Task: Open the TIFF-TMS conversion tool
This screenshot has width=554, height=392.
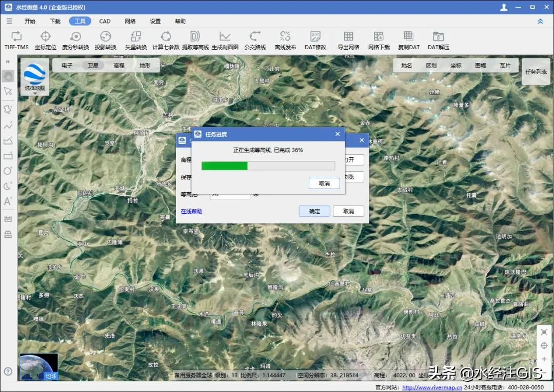Action: [x=16, y=40]
